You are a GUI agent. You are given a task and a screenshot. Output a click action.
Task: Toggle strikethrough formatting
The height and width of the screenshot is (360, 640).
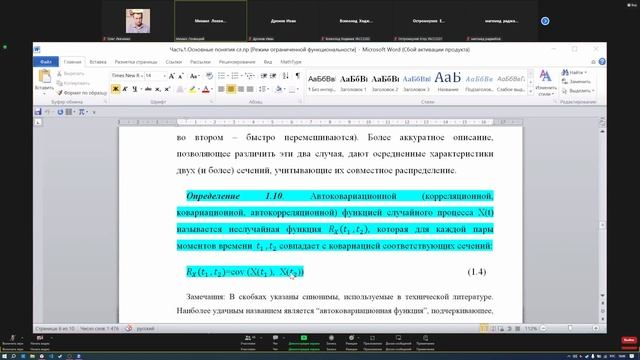(x=148, y=89)
